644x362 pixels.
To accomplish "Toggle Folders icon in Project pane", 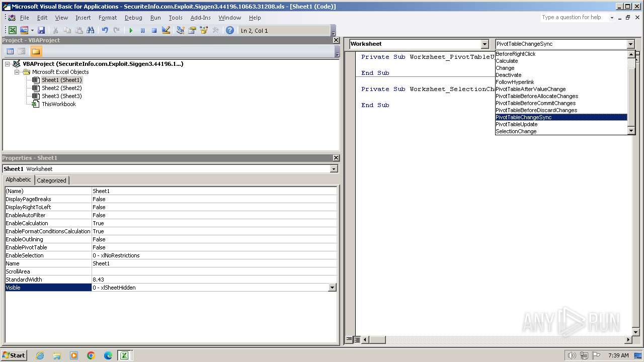I will pyautogui.click(x=36, y=51).
